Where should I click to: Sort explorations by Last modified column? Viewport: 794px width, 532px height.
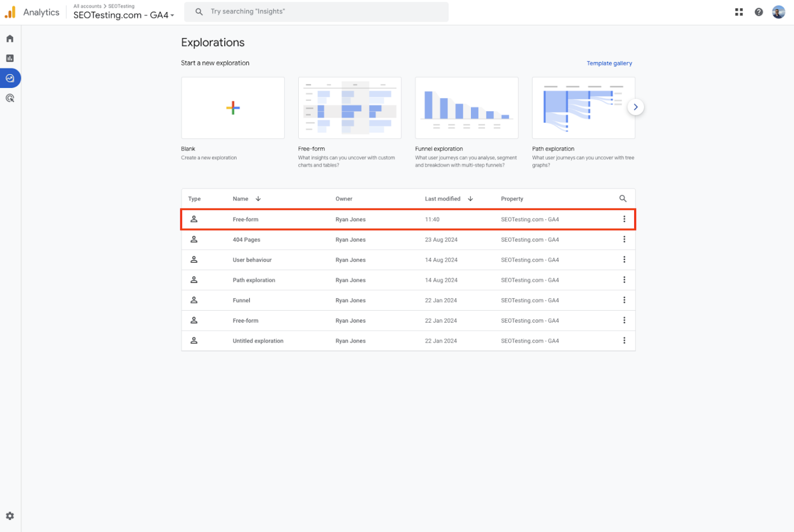(x=449, y=199)
